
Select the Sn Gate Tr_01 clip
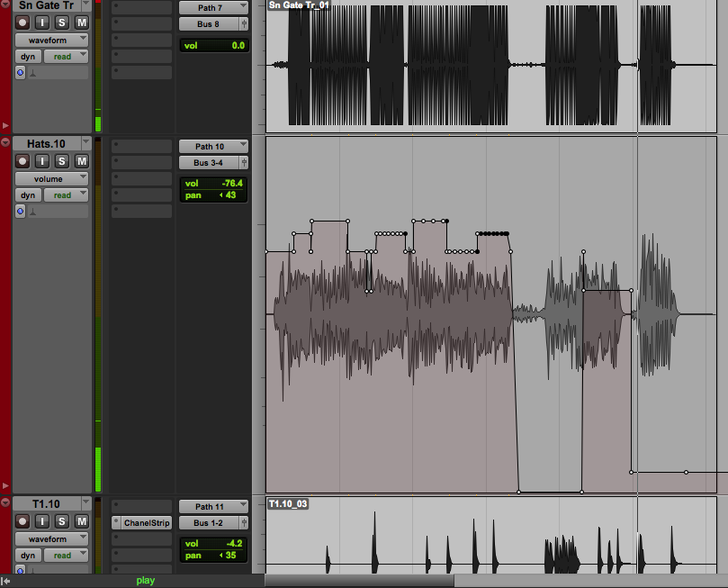point(490,65)
